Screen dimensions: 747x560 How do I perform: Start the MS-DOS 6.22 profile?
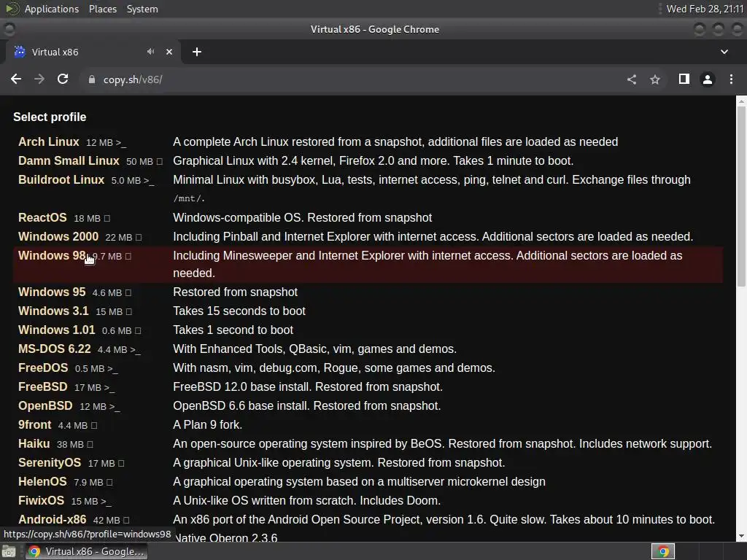pyautogui.click(x=54, y=349)
